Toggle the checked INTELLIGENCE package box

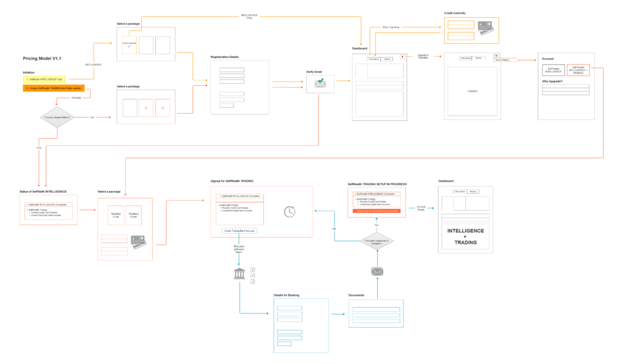129,45
